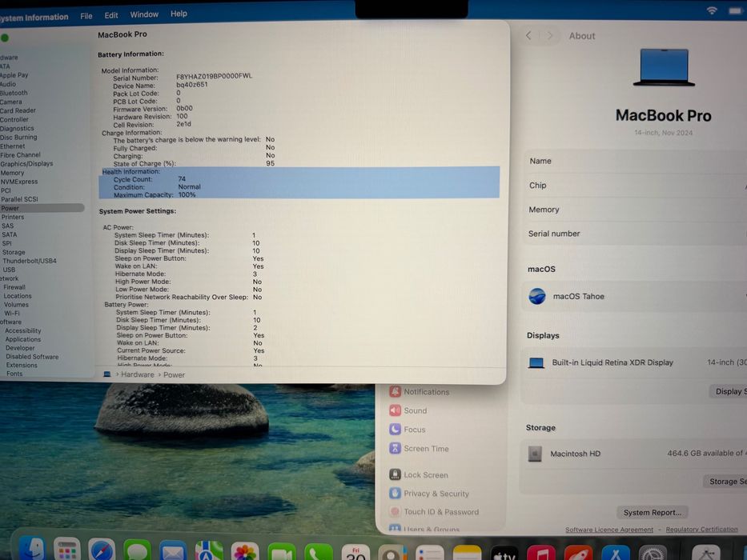
Task: Launch FaceTime from the Dock
Action: coord(281,551)
